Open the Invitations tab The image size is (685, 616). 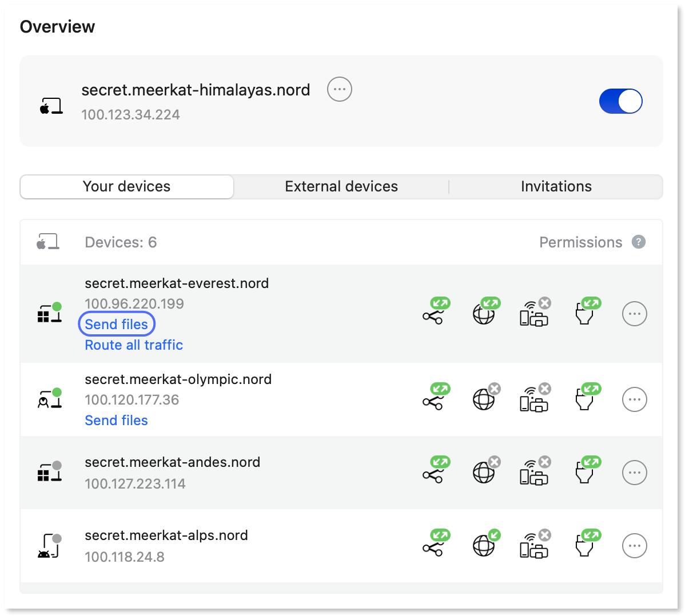click(x=556, y=186)
